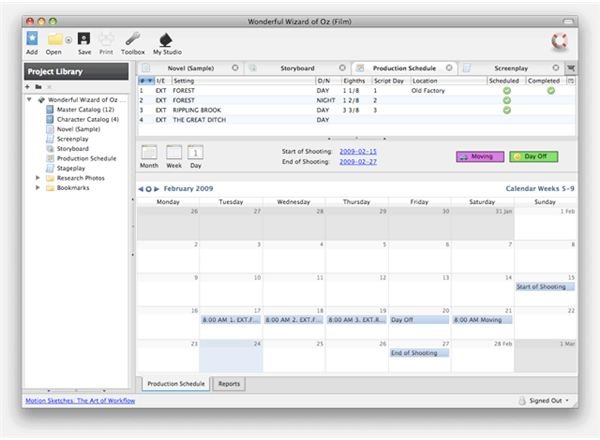Click Start of Shooting date 2009-02-15

point(358,152)
